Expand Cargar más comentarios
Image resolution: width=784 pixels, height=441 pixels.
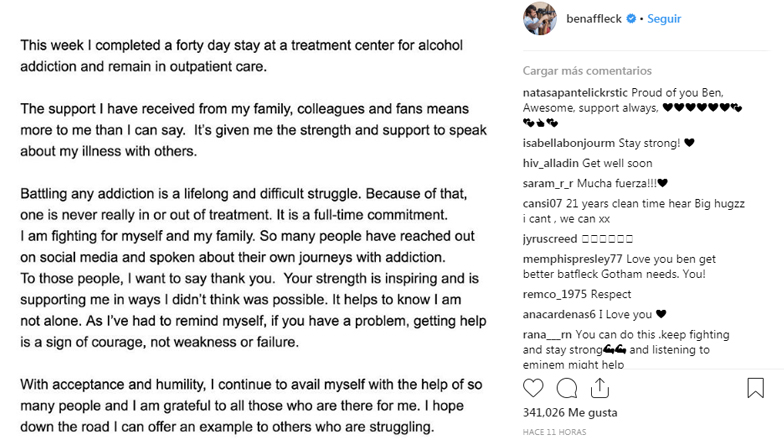click(x=587, y=71)
